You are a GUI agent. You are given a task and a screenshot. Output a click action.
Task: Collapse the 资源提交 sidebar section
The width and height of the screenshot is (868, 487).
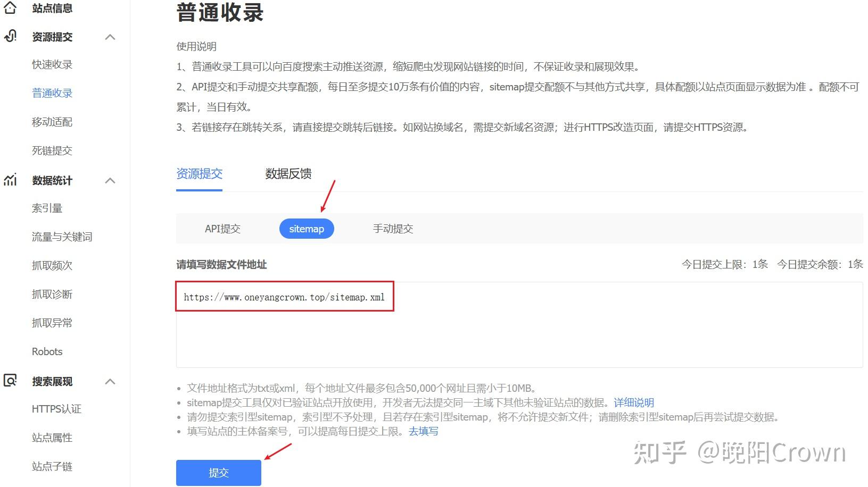pyautogui.click(x=110, y=37)
